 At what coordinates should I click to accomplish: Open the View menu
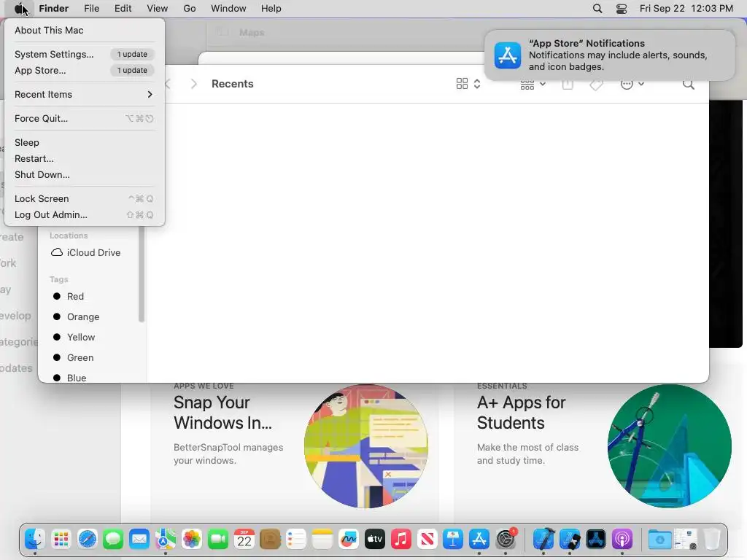pyautogui.click(x=158, y=9)
